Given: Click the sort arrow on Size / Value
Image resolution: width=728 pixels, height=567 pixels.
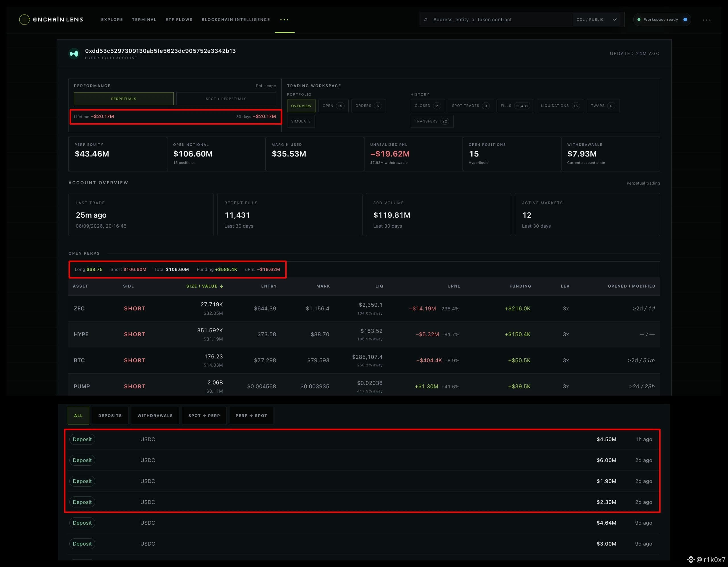Looking at the screenshot, I should pyautogui.click(x=222, y=286).
